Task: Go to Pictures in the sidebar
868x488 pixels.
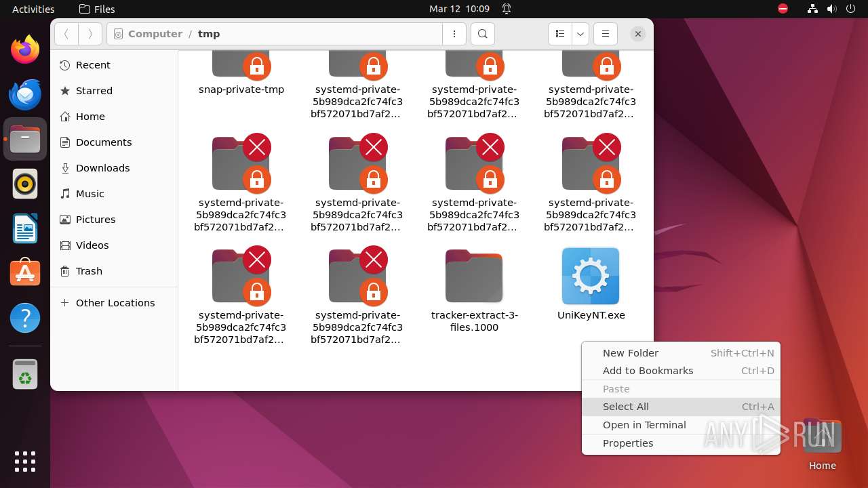Action: point(114,220)
